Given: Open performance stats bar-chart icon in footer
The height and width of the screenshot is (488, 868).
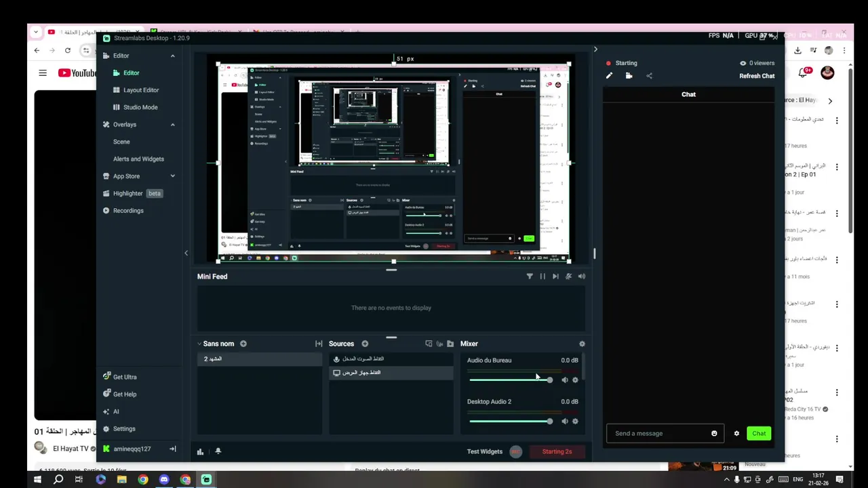Looking at the screenshot, I should pyautogui.click(x=200, y=451).
